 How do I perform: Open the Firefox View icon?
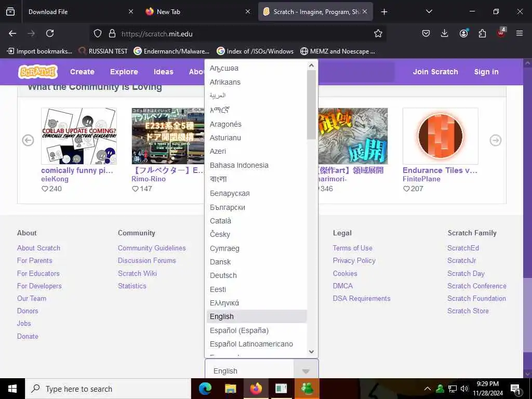pos(10,11)
